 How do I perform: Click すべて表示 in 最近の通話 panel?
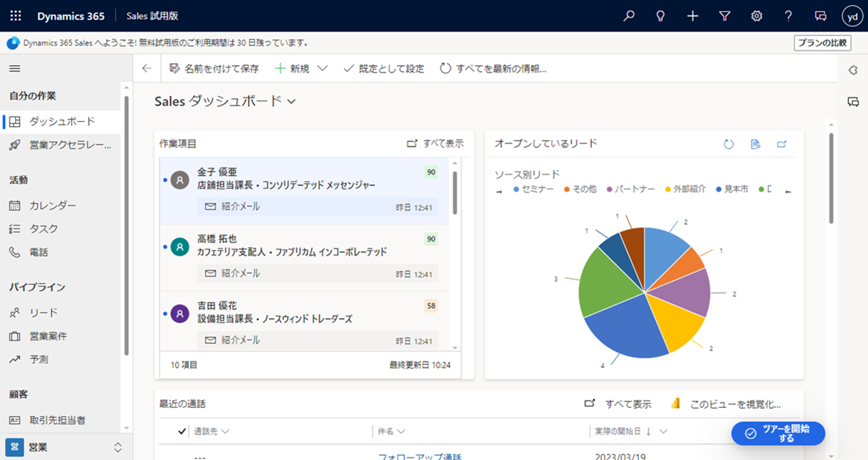[x=618, y=404]
